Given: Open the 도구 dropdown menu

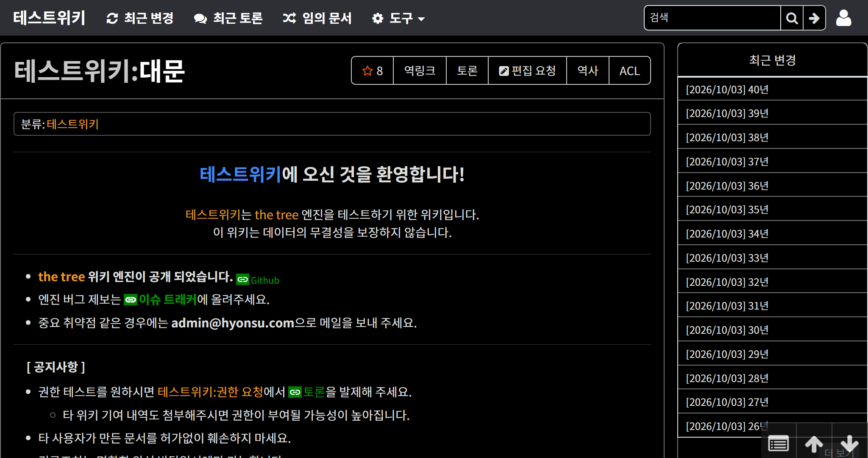Looking at the screenshot, I should 398,18.
